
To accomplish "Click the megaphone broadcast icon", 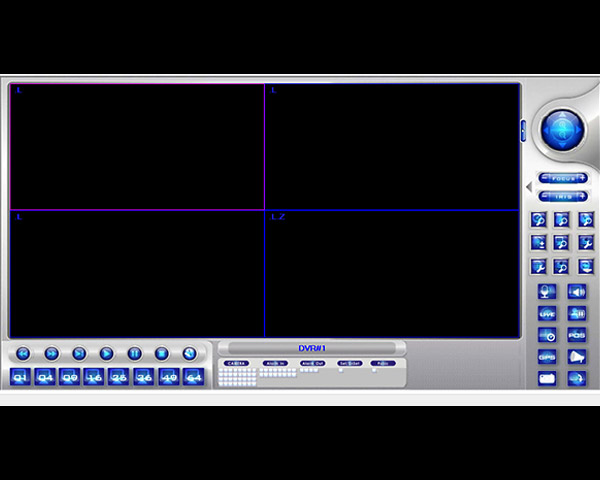I will 577,357.
